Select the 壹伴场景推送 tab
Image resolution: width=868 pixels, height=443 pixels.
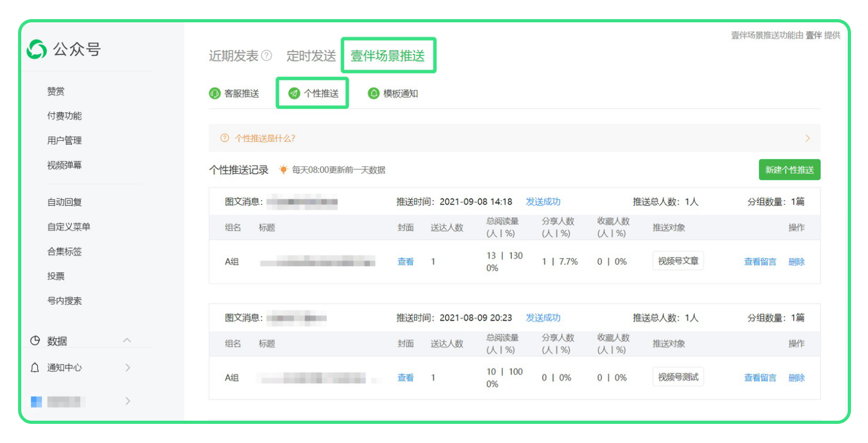pos(388,56)
